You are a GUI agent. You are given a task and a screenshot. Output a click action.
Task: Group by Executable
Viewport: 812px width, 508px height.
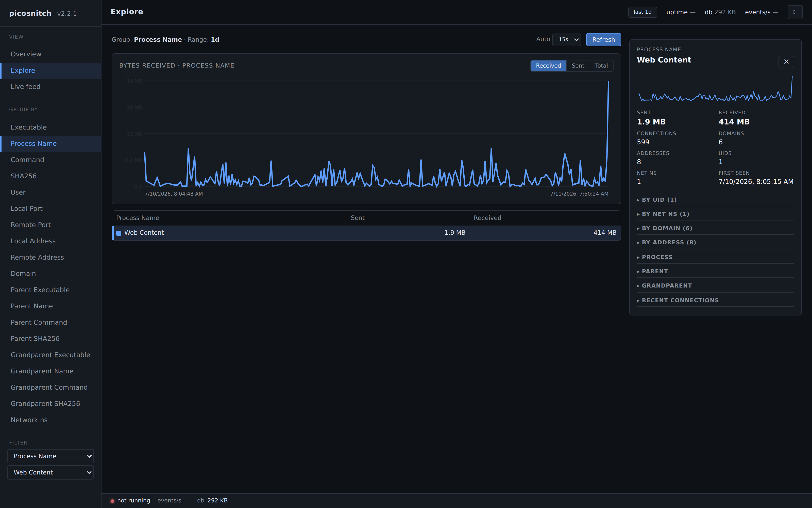[x=51, y=127]
